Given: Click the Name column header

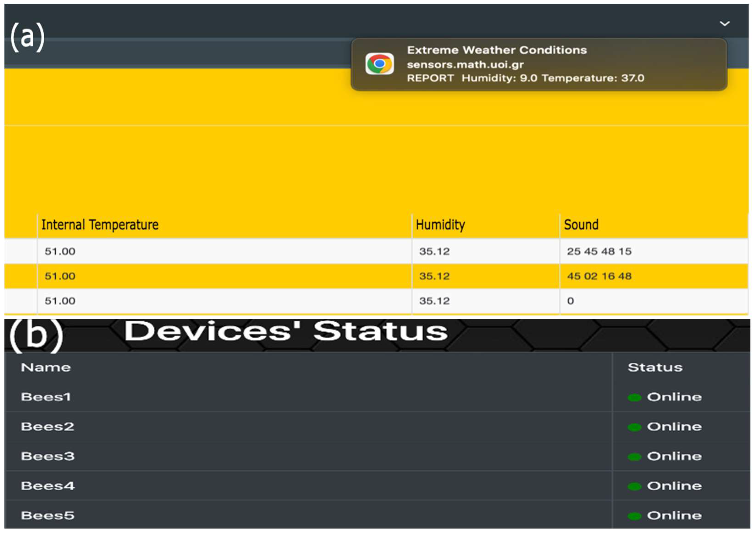Looking at the screenshot, I should pos(46,368).
